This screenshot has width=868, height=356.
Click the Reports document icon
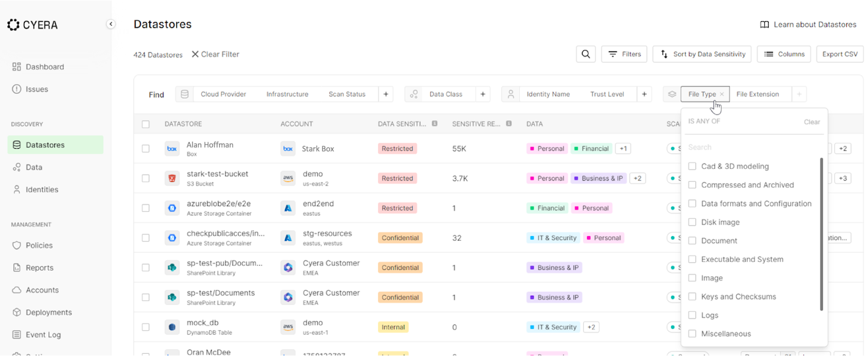coord(17,268)
